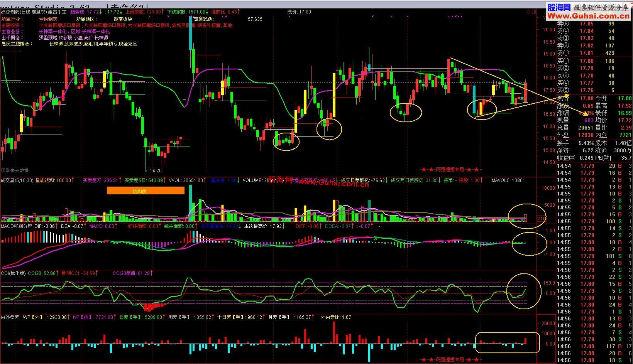Select the 卖② 17.82 order book row
Screen dimensions: 633x364
tap(594, 45)
